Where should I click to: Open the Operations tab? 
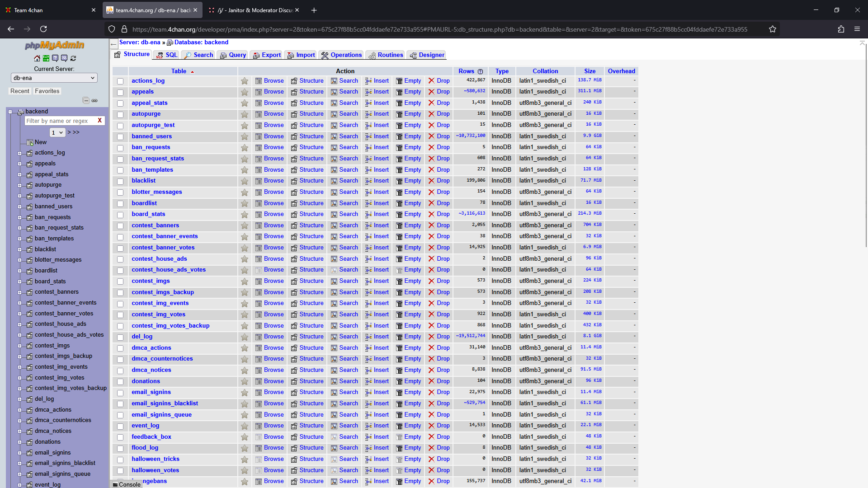pyautogui.click(x=342, y=55)
